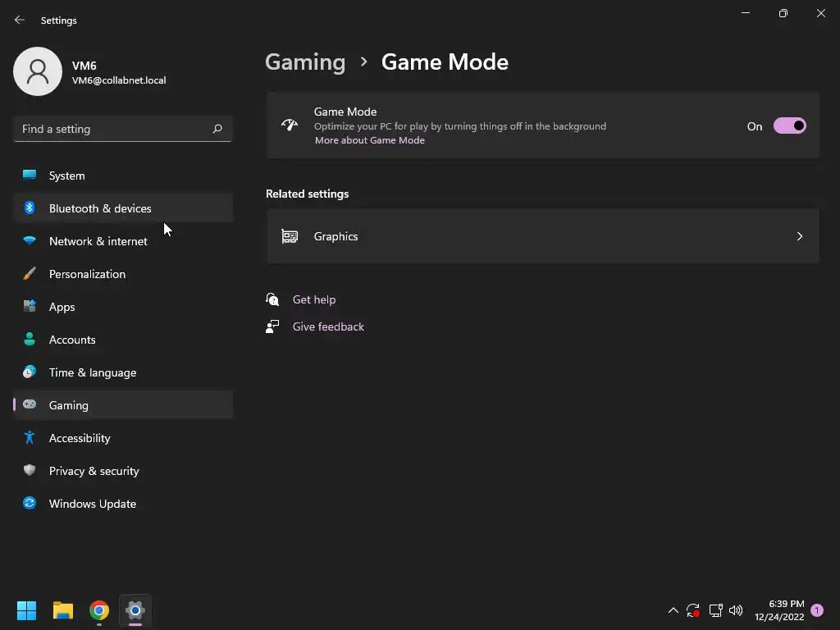Click the Accounts person icon
Image resolution: width=840 pixels, height=630 pixels.
click(x=30, y=339)
